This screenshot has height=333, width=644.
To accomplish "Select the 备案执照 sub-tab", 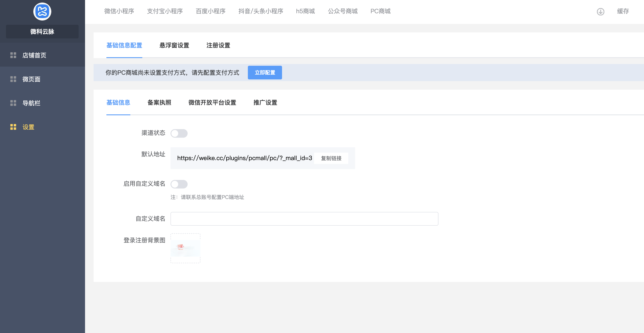I will [x=159, y=102].
